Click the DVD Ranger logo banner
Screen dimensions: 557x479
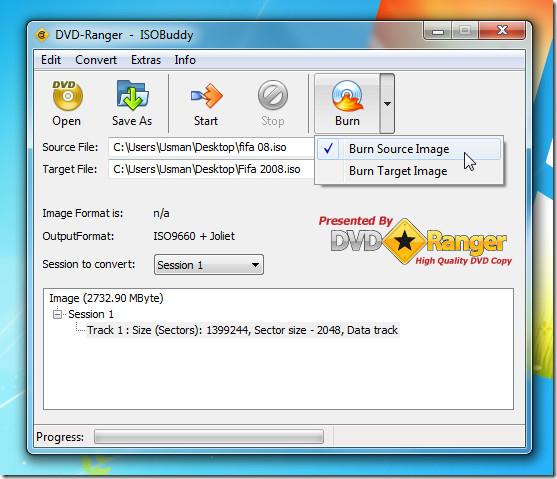415,241
